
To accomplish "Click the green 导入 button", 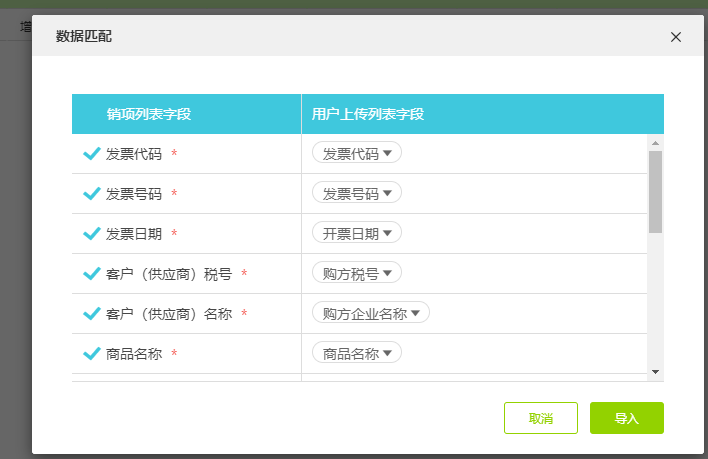I will (x=627, y=418).
